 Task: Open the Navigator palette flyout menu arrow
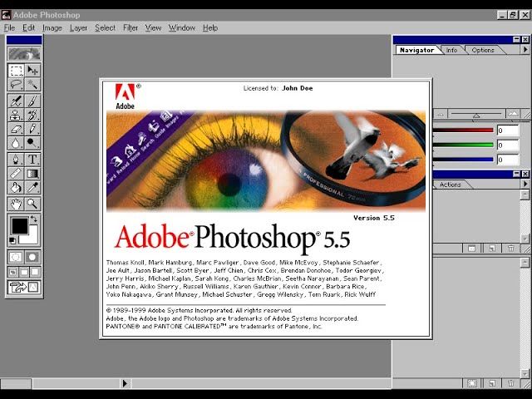coord(525,50)
